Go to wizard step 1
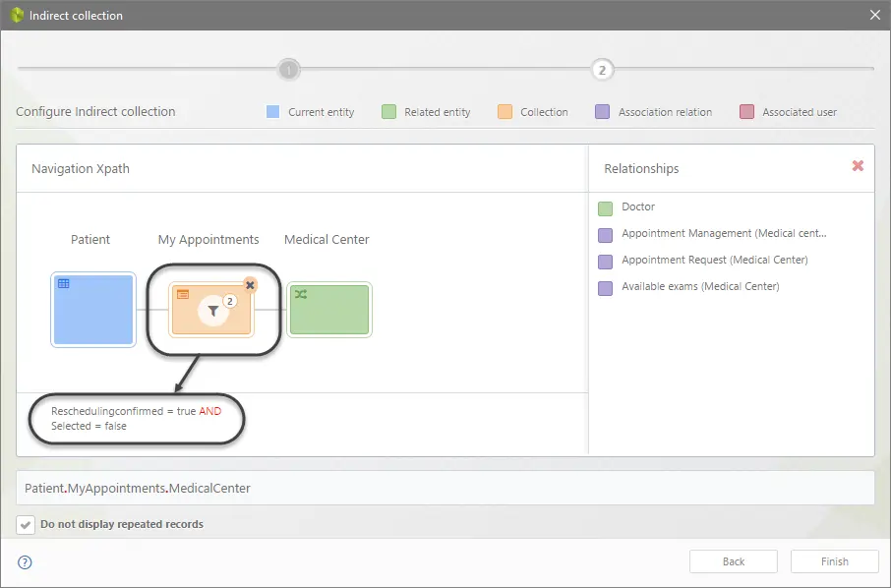The width and height of the screenshot is (891, 588). click(x=289, y=70)
